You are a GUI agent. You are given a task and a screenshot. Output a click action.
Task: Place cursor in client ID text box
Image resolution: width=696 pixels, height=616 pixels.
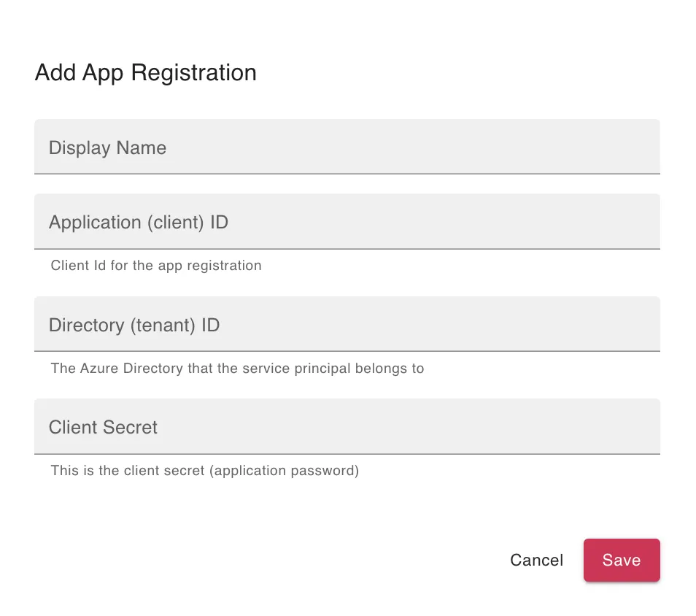[347, 221]
